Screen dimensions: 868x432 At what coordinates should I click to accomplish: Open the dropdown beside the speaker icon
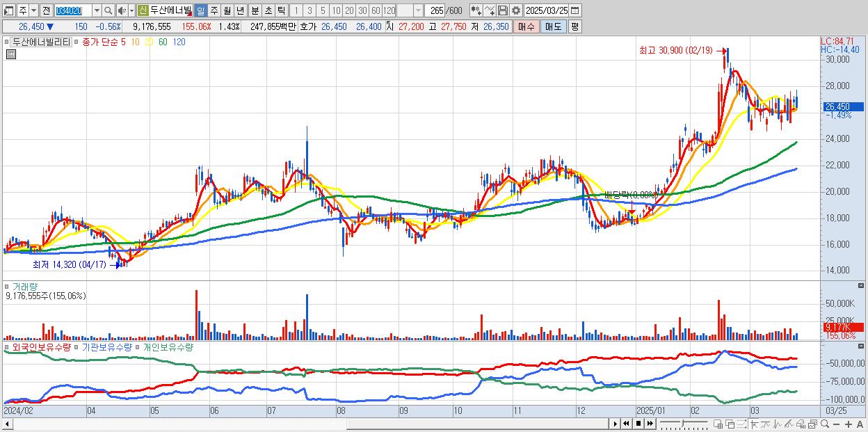click(x=131, y=10)
